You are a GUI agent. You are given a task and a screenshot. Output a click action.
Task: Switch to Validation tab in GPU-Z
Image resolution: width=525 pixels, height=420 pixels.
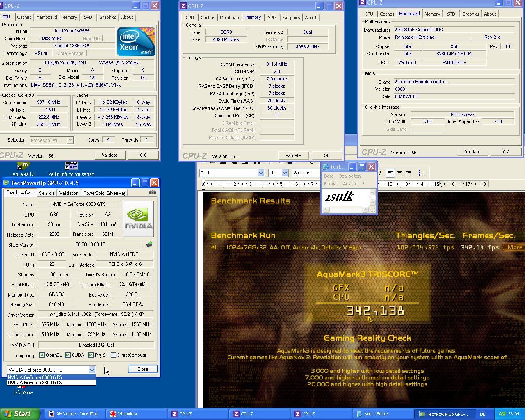(x=69, y=193)
